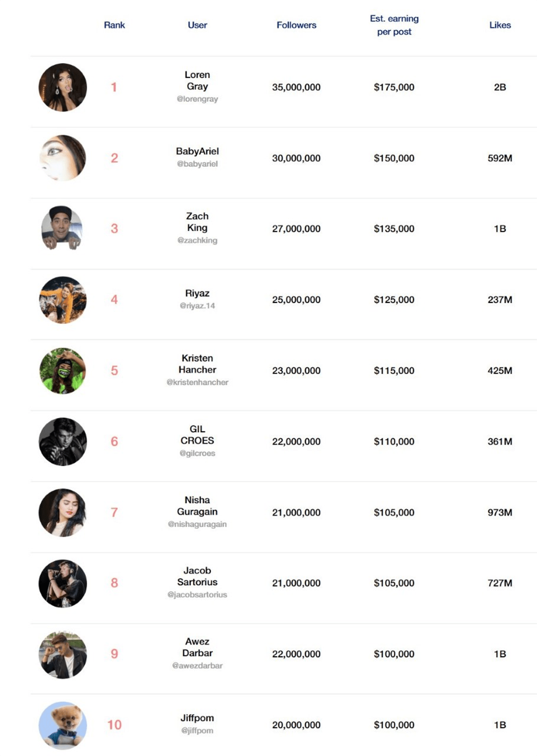Click the Awez Darbar name

197,647
